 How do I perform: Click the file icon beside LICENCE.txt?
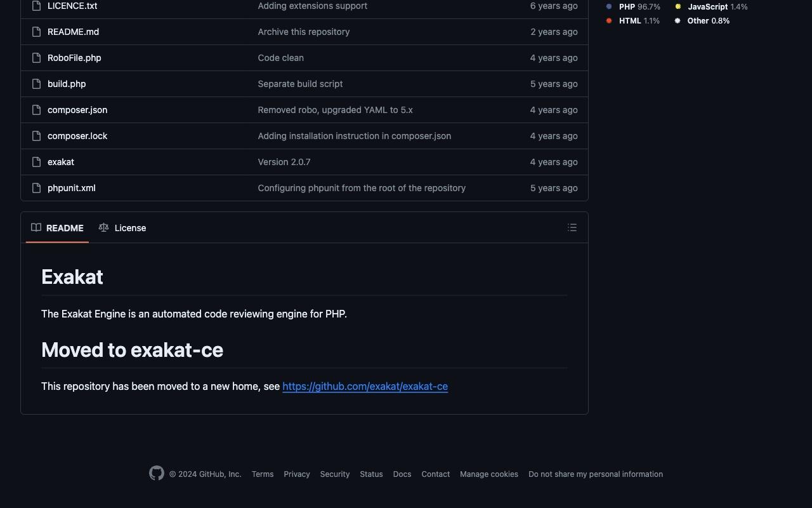pyautogui.click(x=37, y=6)
